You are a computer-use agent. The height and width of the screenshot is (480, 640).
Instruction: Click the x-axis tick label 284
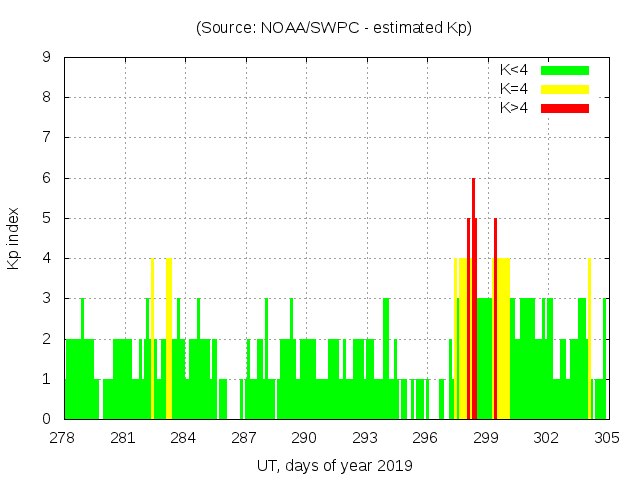coord(184,438)
